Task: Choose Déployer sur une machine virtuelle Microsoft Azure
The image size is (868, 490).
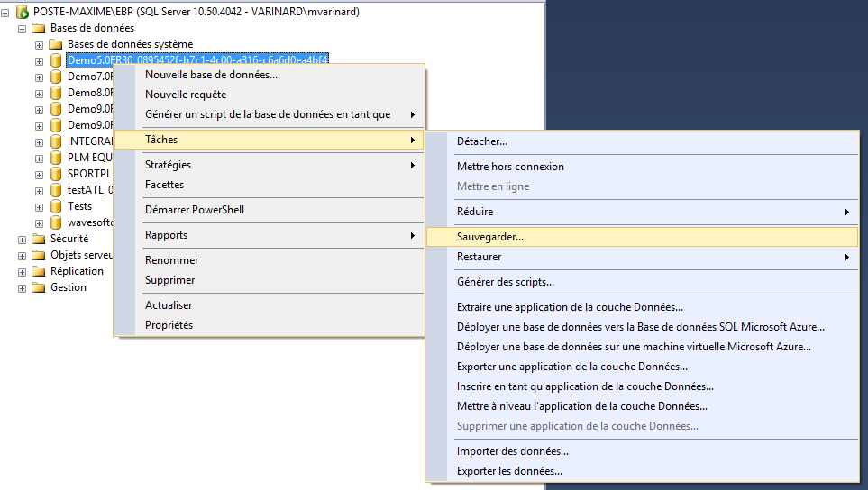Action: 642,347
